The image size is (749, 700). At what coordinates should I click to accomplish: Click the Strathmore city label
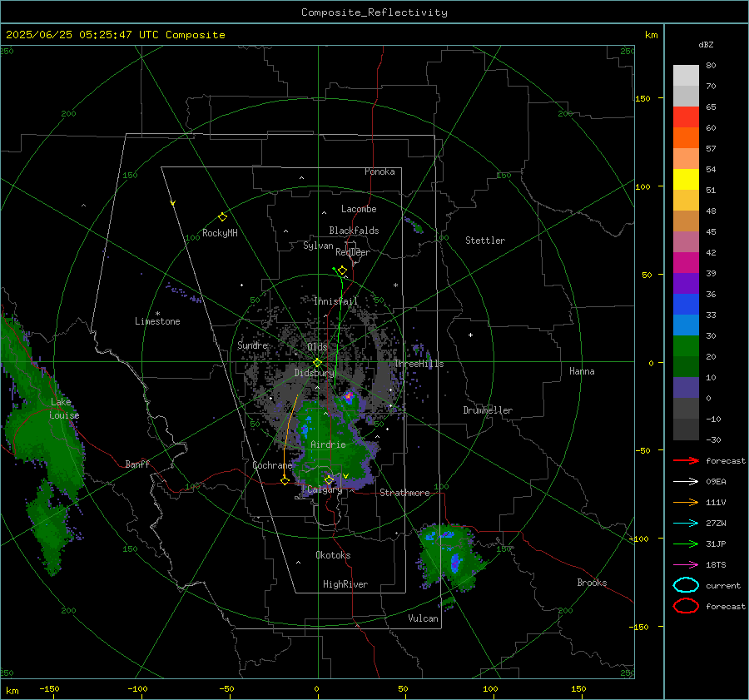[404, 493]
